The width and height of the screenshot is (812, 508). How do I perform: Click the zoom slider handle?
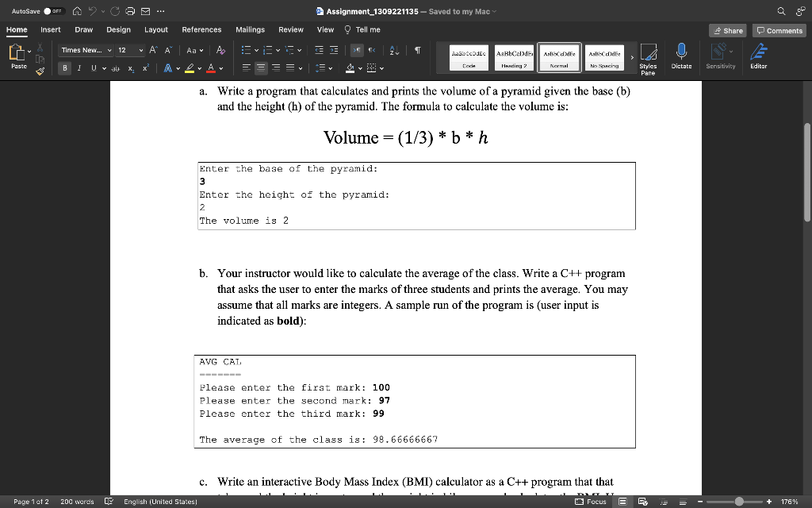click(739, 502)
